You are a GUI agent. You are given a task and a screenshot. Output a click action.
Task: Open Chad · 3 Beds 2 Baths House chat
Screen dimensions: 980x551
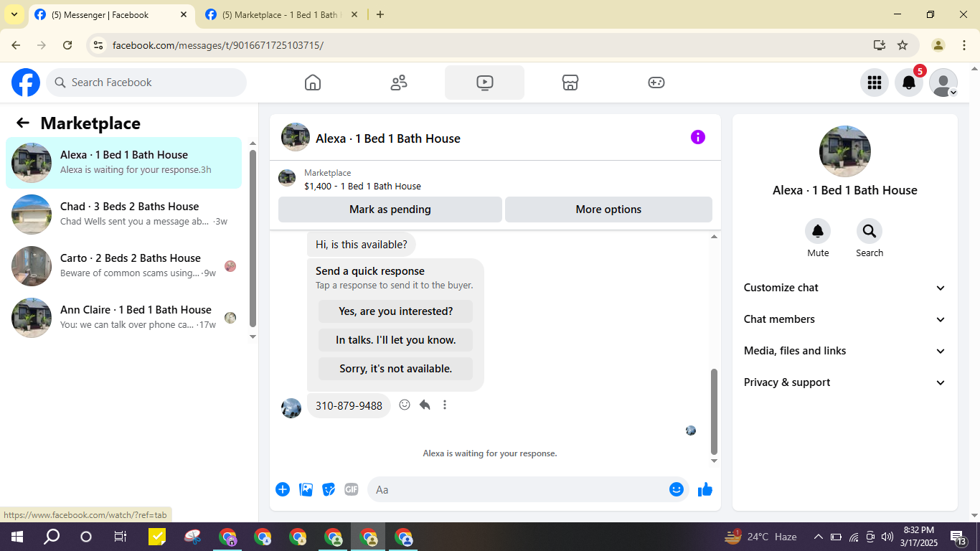tap(124, 215)
